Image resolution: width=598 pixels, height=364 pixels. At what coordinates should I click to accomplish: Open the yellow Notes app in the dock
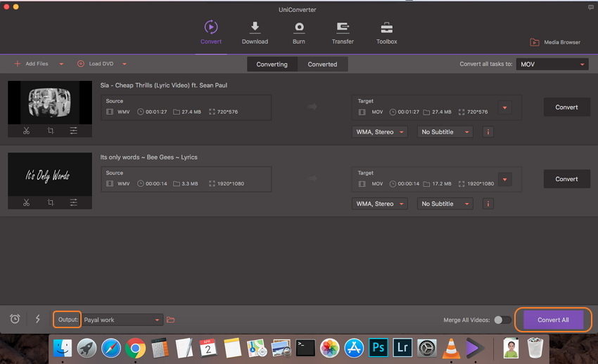click(233, 348)
